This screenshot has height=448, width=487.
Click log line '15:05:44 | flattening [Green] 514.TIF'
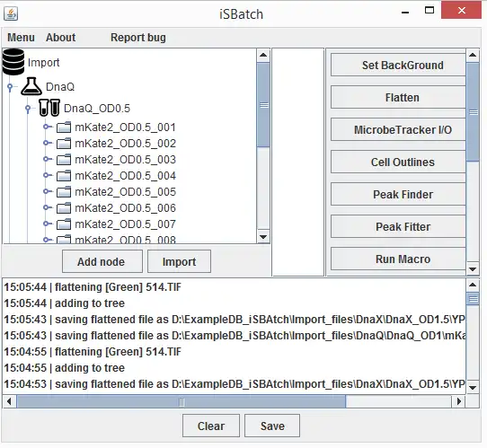pyautogui.click(x=93, y=287)
